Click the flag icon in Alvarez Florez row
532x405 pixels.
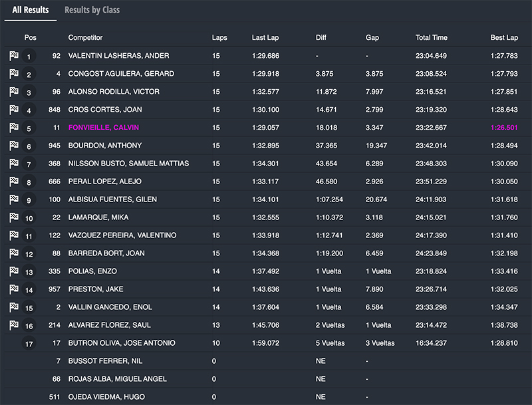click(14, 325)
